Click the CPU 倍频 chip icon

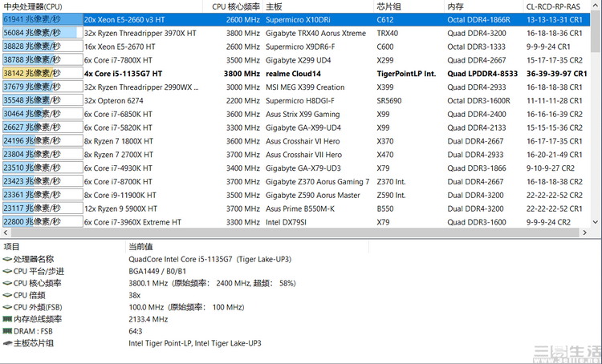(x=7, y=295)
